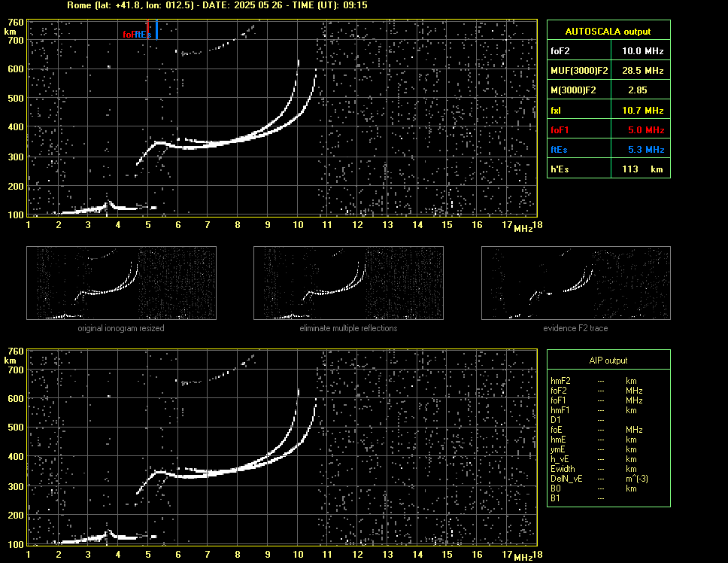This screenshot has height=563, width=728.
Task: Click the 'hmE' row in AIP output
Action: coord(596,440)
